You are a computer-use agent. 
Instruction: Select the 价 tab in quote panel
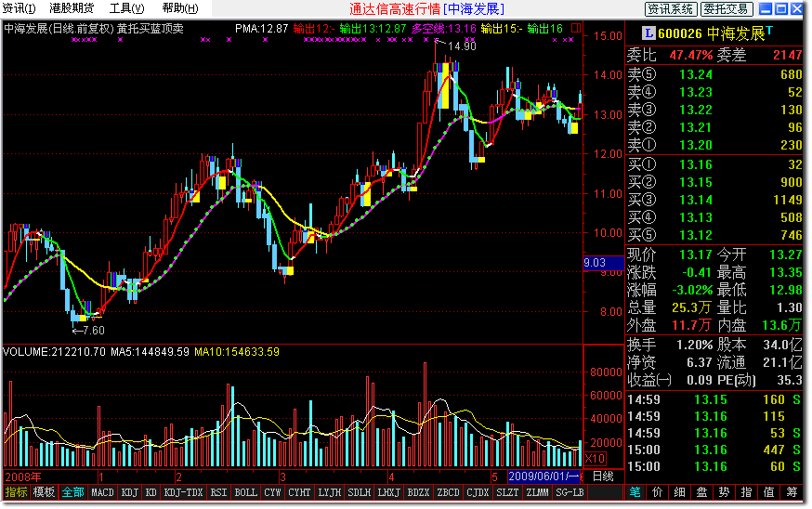point(657,492)
